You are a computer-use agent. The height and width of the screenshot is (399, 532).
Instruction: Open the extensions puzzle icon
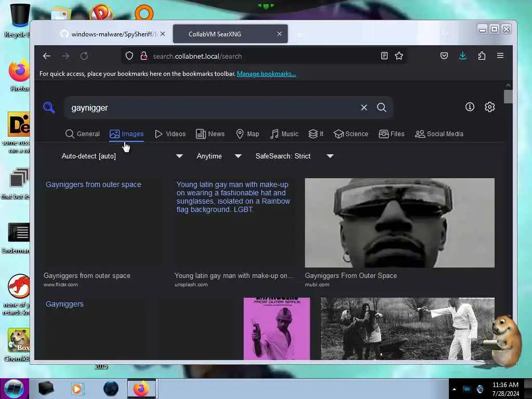pyautogui.click(x=482, y=56)
